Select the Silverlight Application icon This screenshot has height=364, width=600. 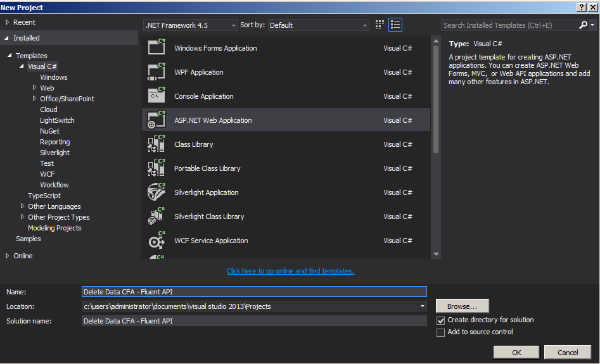(x=156, y=192)
